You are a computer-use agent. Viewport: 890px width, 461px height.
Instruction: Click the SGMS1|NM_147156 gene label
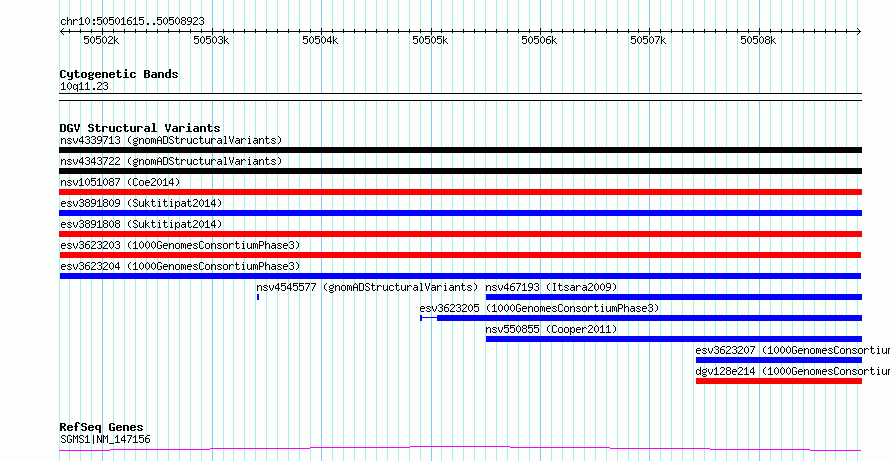[x=105, y=439]
